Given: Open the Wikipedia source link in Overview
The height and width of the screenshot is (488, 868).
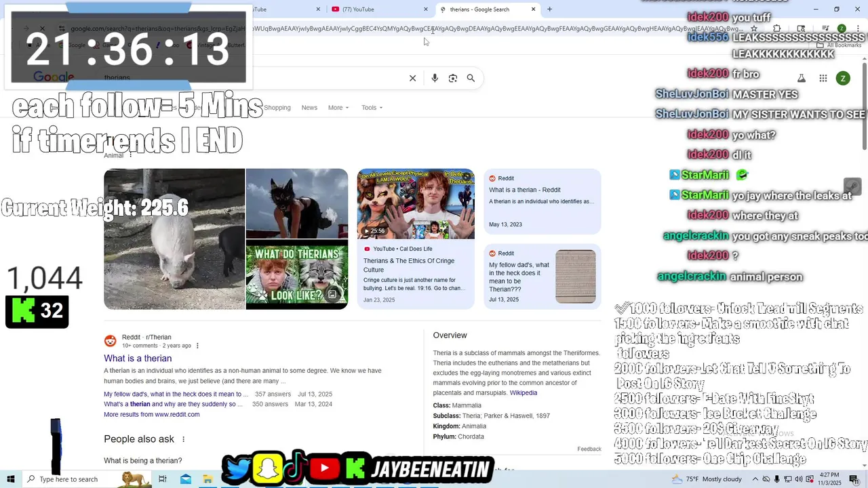Looking at the screenshot, I should point(524,393).
